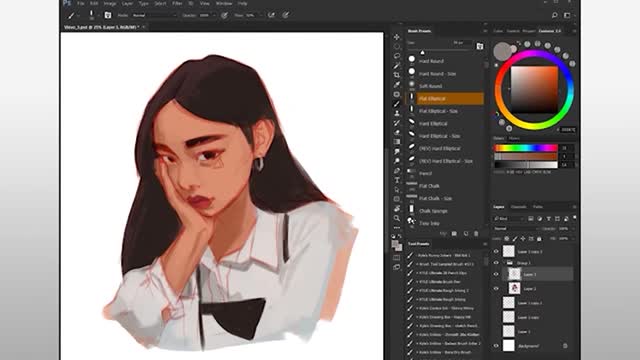Toggle pressure for opacity icon
The height and width of the screenshot is (360, 640).
pos(224,15)
